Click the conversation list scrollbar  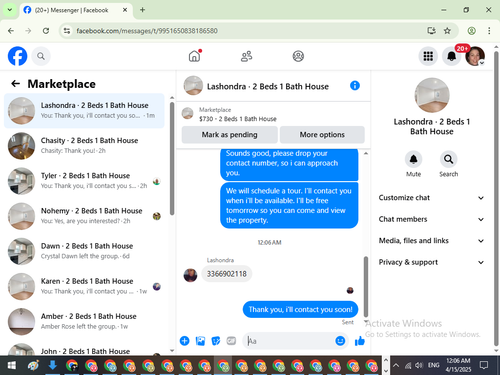[x=172, y=158]
